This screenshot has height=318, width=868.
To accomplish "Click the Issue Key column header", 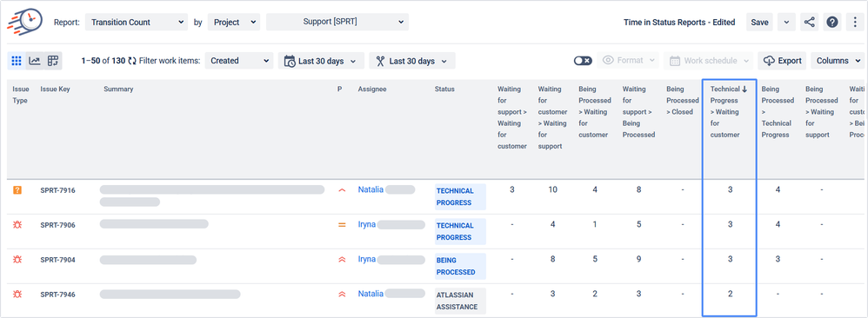I will click(x=56, y=89).
